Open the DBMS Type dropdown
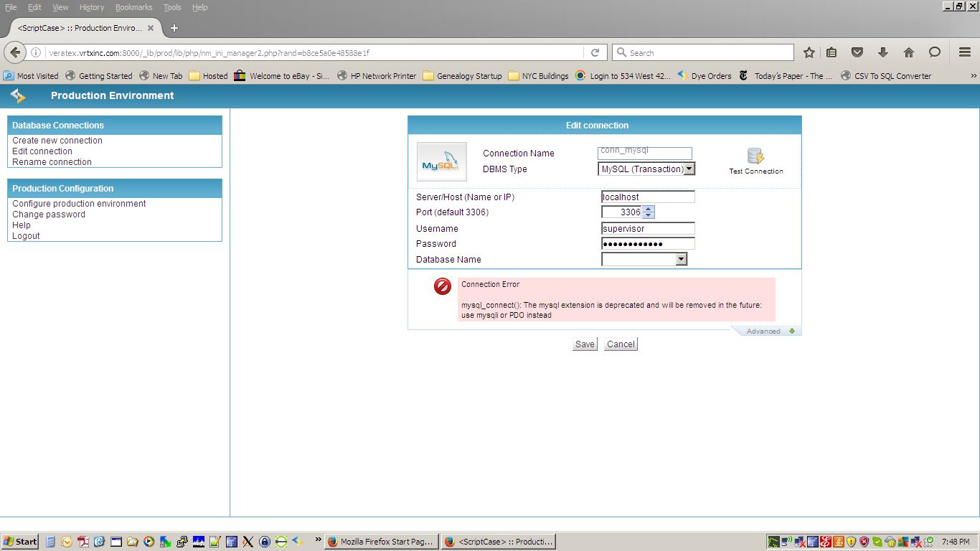 [689, 169]
